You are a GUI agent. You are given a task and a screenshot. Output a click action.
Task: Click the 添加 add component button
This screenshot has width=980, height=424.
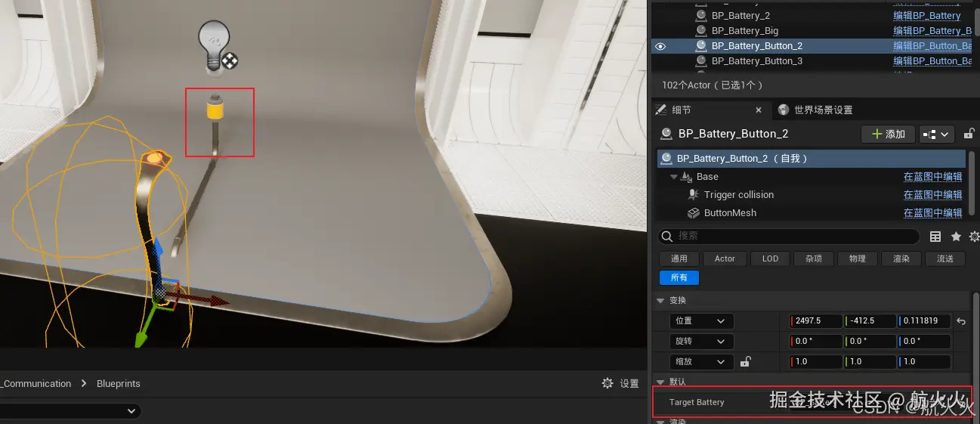pyautogui.click(x=889, y=134)
